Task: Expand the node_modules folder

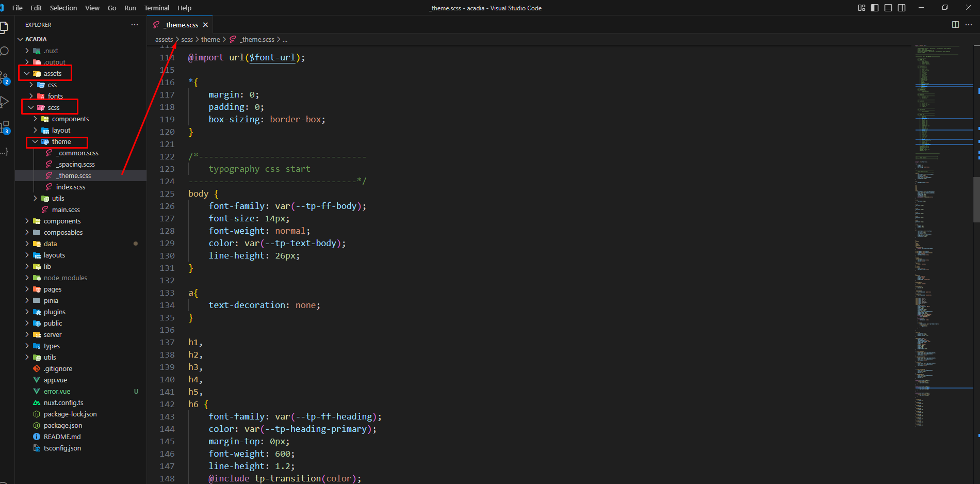Action: coord(81,278)
